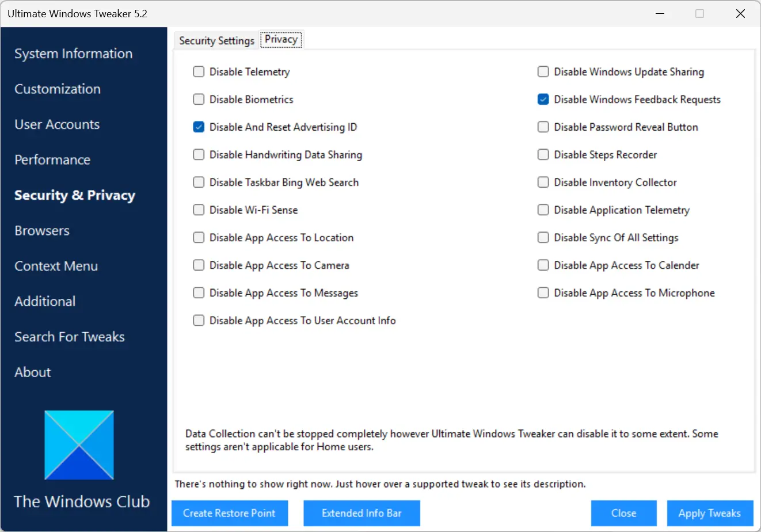The width and height of the screenshot is (761, 532).
Task: Click Create Restore Point button
Action: coord(230,513)
